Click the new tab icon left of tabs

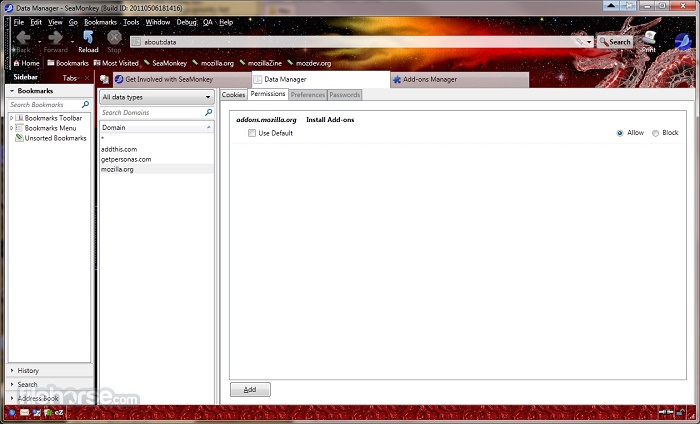[104, 79]
